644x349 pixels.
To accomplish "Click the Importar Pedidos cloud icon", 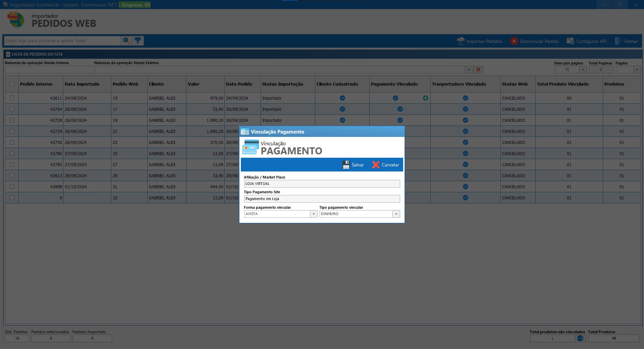I will point(461,41).
